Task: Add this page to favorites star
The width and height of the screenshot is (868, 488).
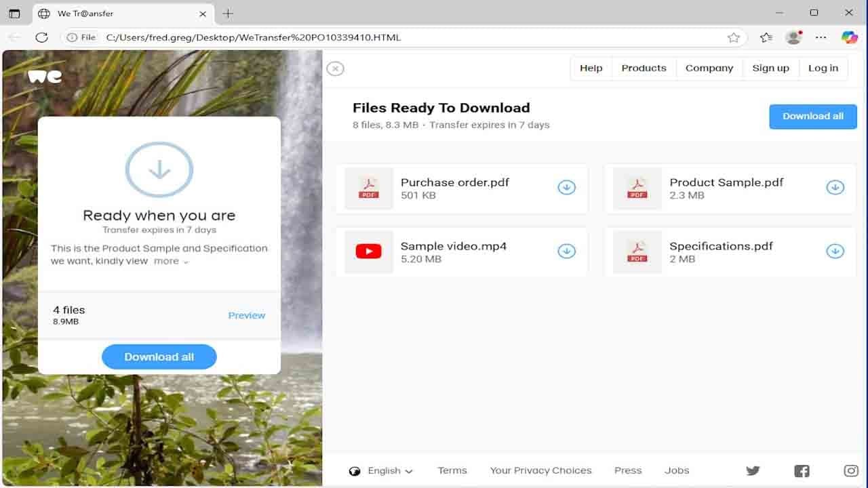Action: [733, 37]
